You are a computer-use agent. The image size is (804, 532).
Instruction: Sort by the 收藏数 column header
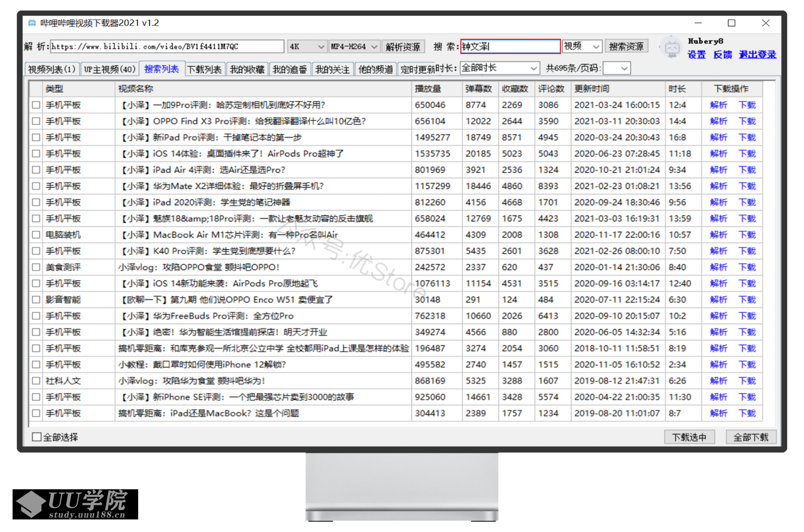coord(516,89)
